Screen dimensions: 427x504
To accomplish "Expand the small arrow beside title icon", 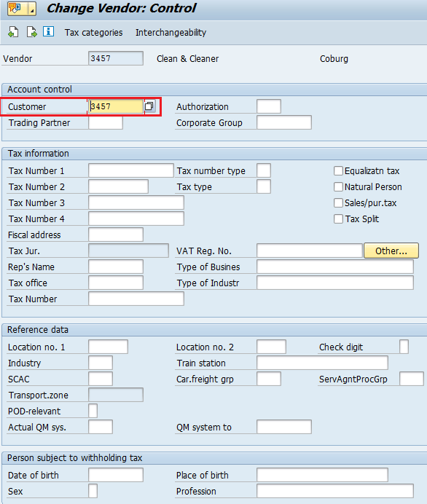I will (x=32, y=8).
